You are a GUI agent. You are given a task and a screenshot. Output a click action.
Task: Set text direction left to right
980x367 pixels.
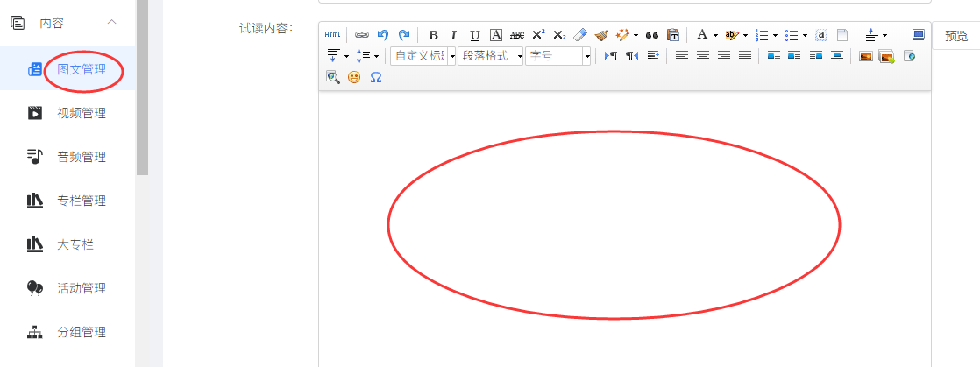pos(611,56)
